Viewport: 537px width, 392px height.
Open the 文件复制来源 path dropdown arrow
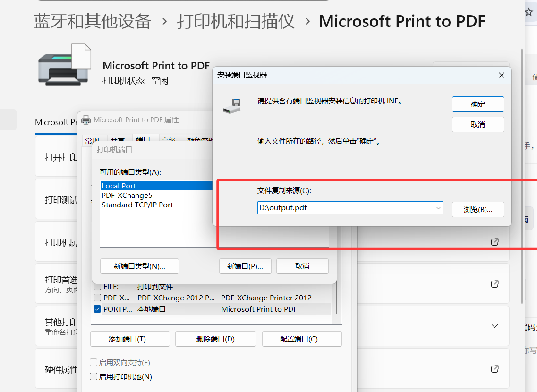coord(438,208)
